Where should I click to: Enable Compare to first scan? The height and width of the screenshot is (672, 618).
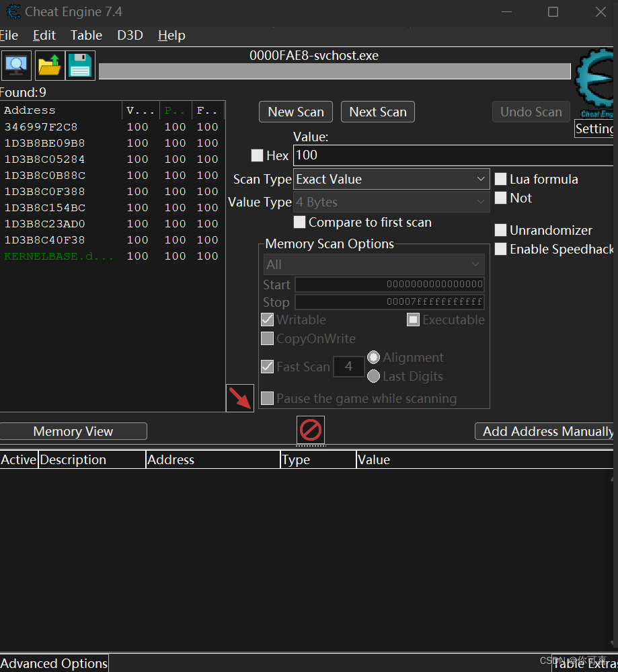pyautogui.click(x=299, y=222)
